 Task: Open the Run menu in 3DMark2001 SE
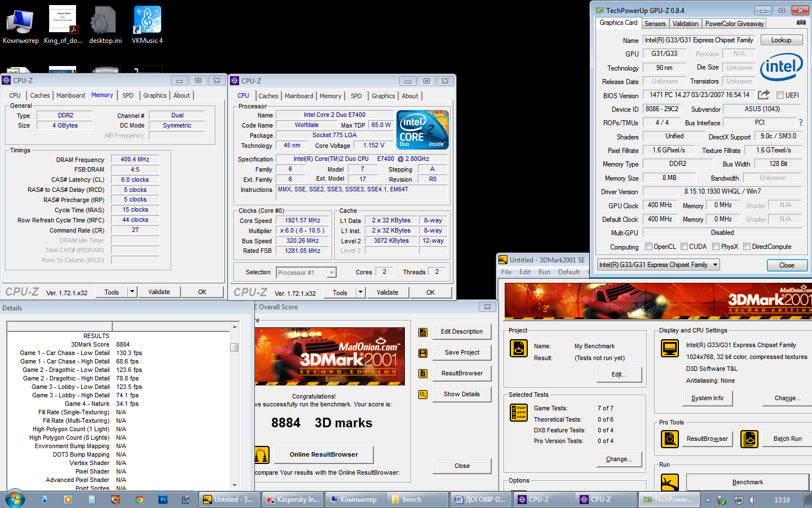pos(544,272)
